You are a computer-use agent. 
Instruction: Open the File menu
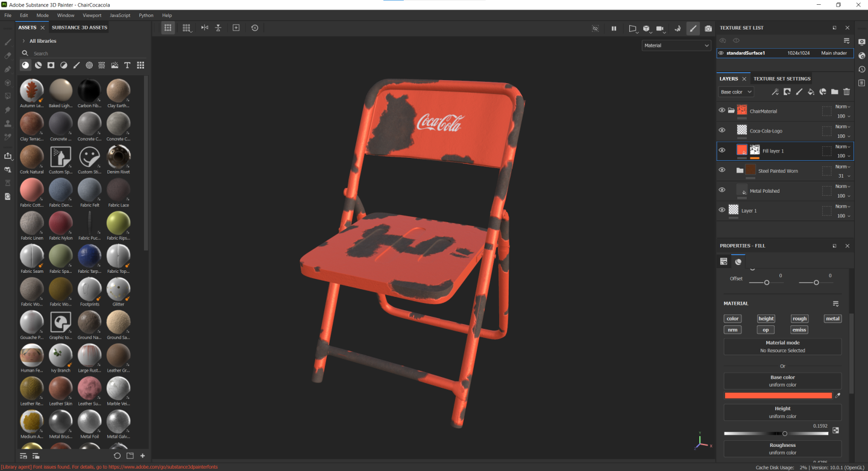coord(8,15)
